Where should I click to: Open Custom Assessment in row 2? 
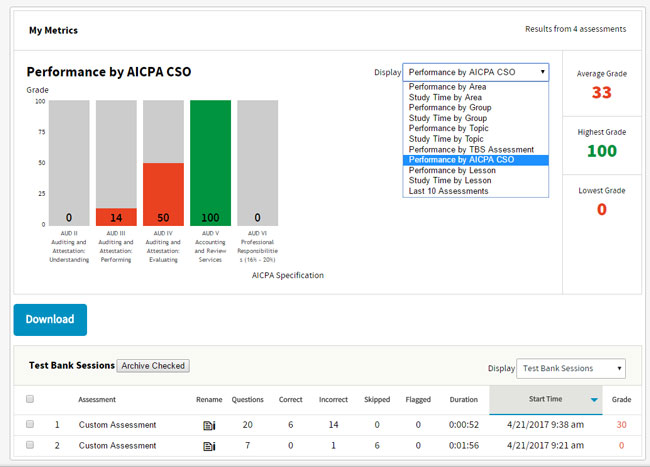[x=117, y=445]
